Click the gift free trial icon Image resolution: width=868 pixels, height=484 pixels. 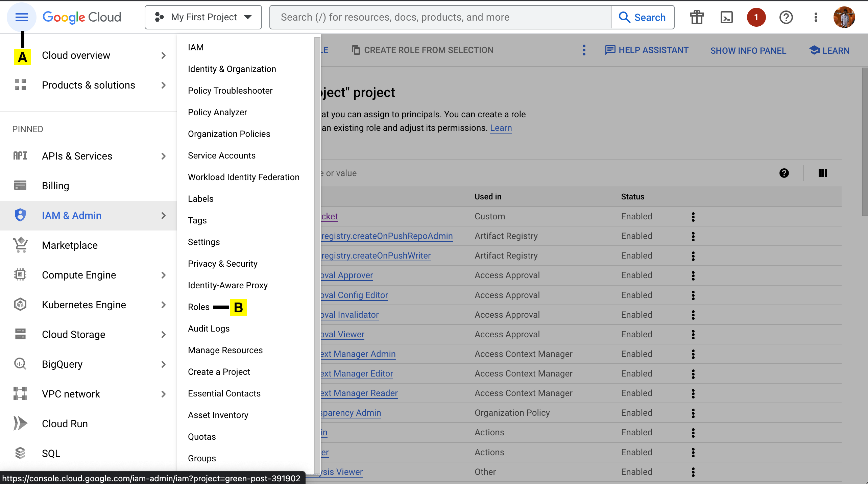[697, 17]
